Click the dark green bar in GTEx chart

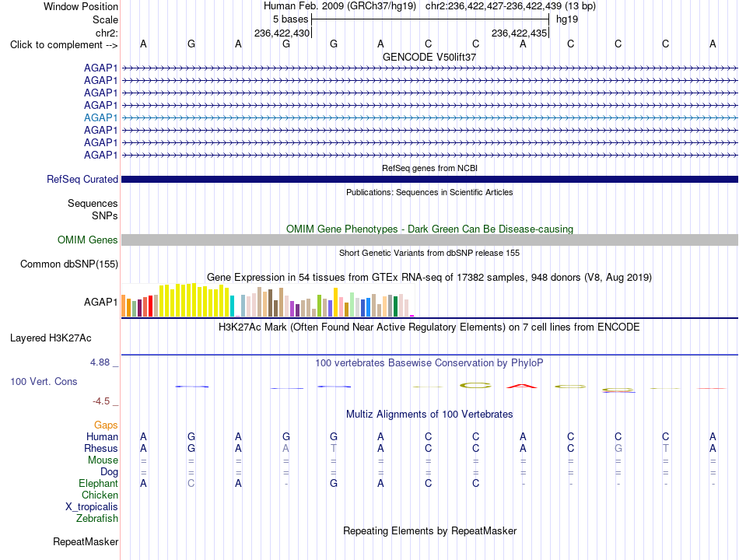[395, 306]
